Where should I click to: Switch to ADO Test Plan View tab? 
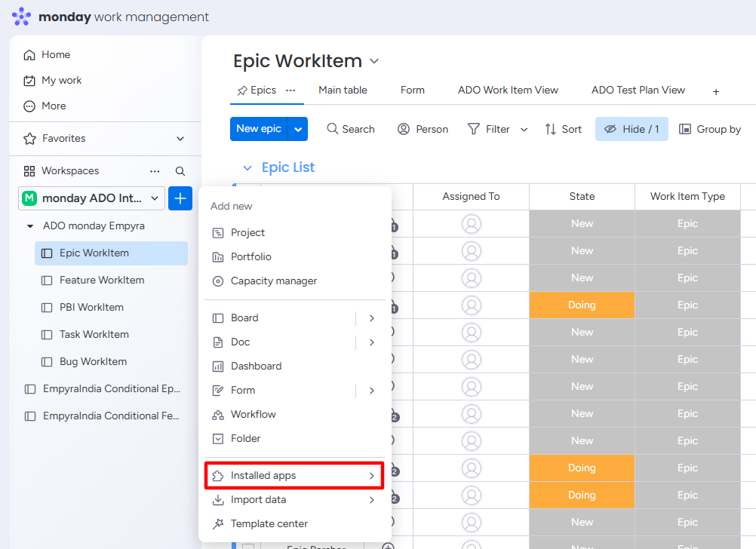pyautogui.click(x=638, y=90)
